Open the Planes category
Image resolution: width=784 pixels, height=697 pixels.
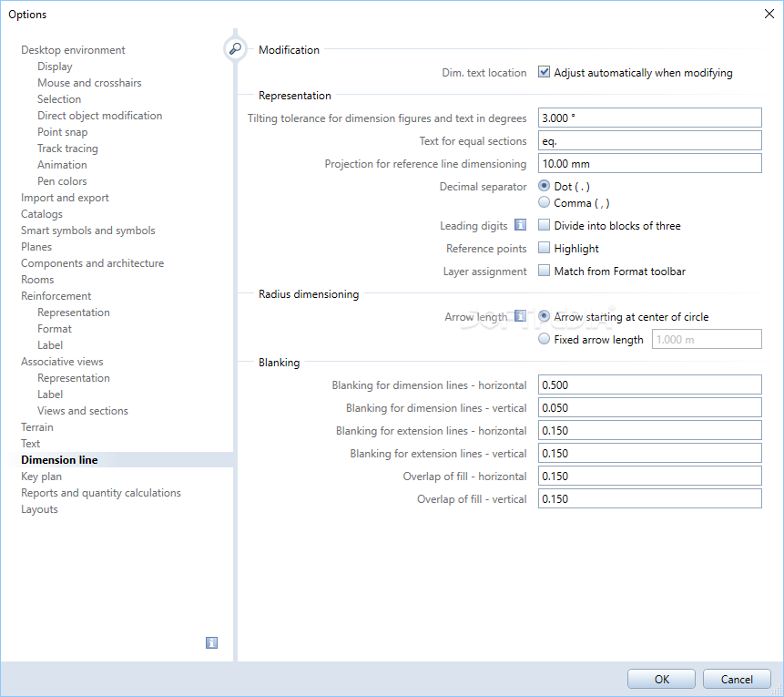(36, 247)
